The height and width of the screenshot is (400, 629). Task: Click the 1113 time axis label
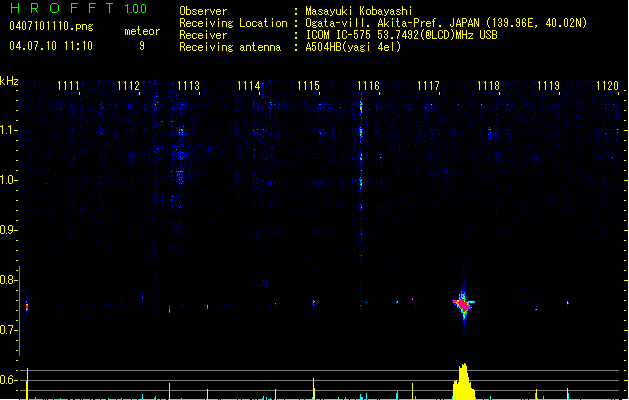(188, 86)
